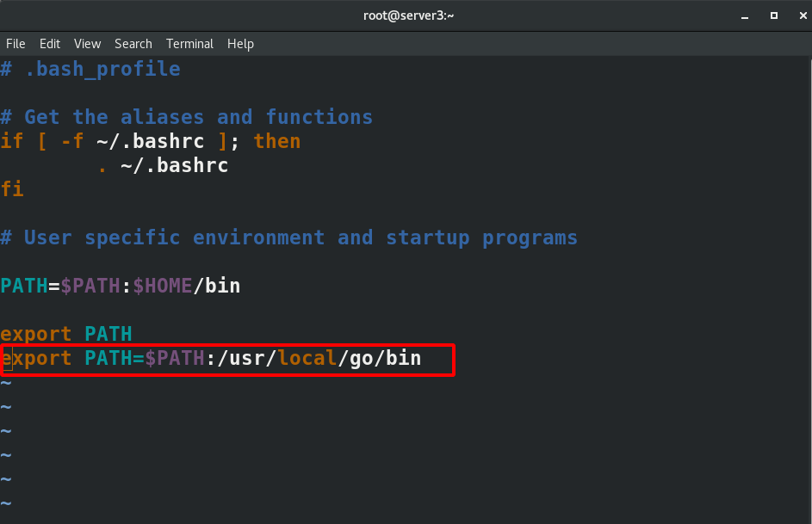Click the 'if [ -f ~/.bashrc ]; then' line
This screenshot has width=812, height=524.
151,141
